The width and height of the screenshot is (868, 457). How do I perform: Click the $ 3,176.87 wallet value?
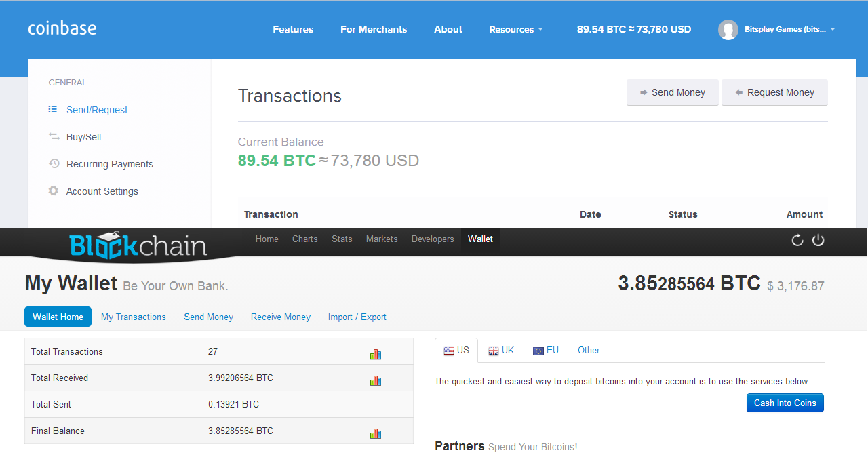point(795,286)
